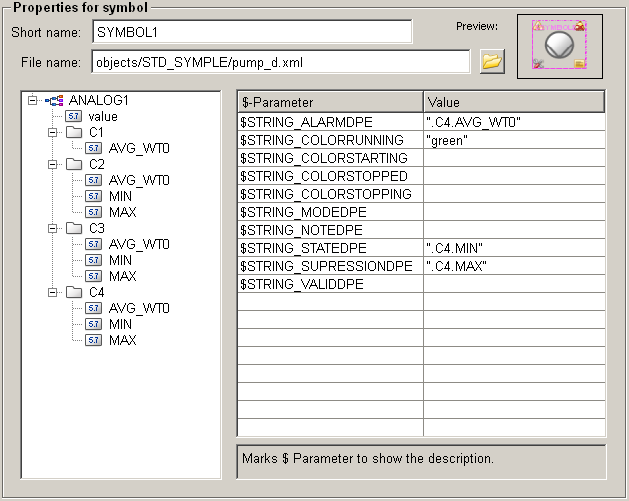Collapse the C3 folder node
The height and width of the screenshot is (501, 629).
point(52,228)
